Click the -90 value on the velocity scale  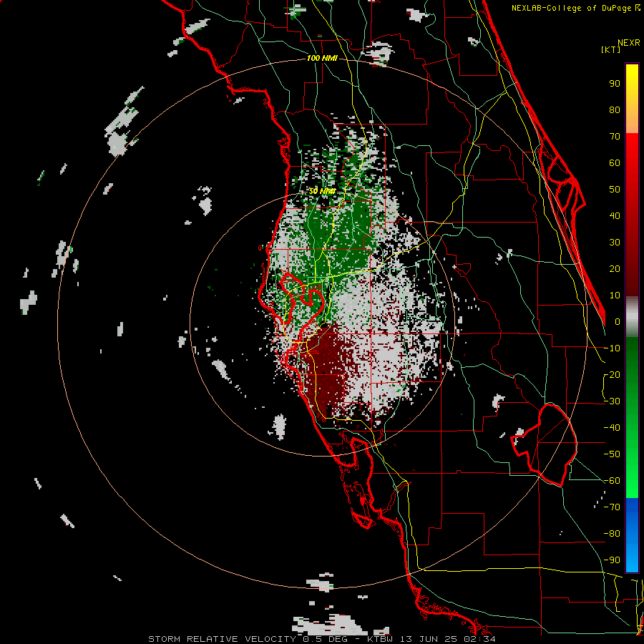(613, 560)
